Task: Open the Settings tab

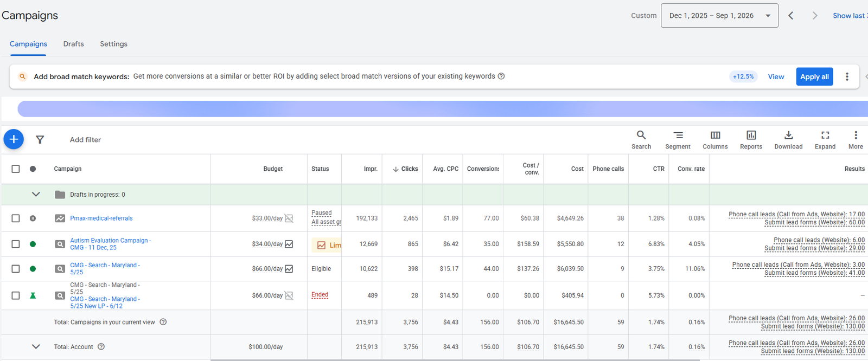Action: tap(113, 44)
